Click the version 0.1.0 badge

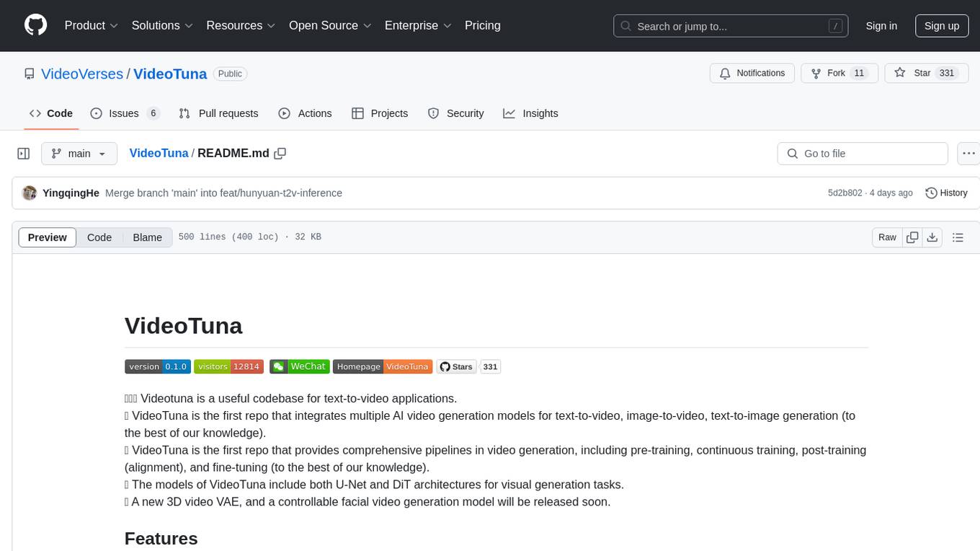click(158, 366)
